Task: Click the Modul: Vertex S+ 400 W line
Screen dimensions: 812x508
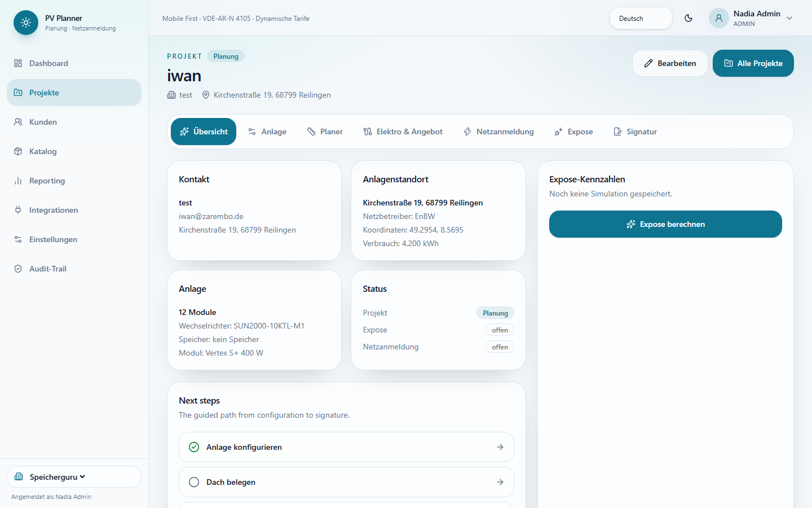Action: coord(221,353)
